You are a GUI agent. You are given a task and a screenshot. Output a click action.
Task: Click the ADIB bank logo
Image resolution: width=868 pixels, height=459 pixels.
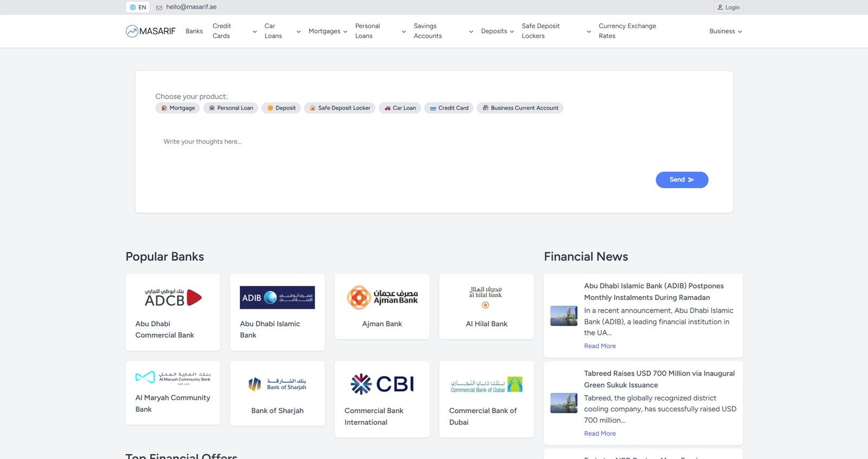point(277,298)
